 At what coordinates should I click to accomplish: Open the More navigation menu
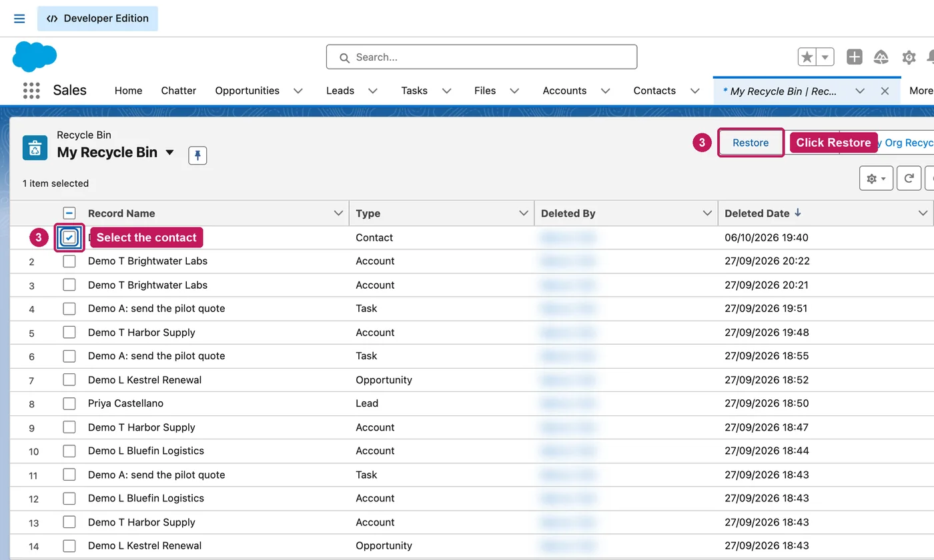click(x=921, y=91)
